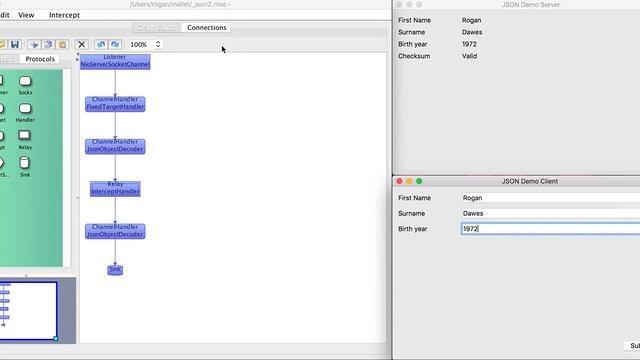The width and height of the screenshot is (640, 360).
Task: Minimize the JSON Demo Client window with the yellow button
Action: coord(409,181)
